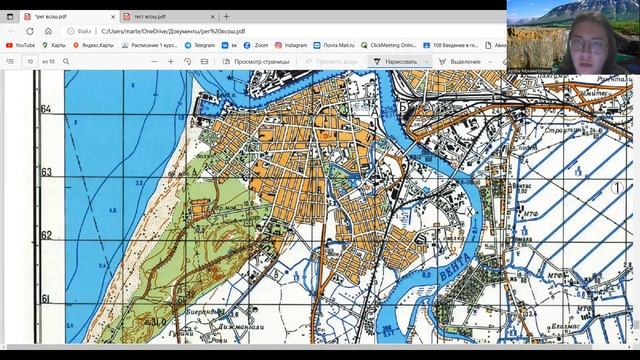Screen dimensions: 640x360
Task: Click grid label '61' on the map
Action: tap(46, 299)
